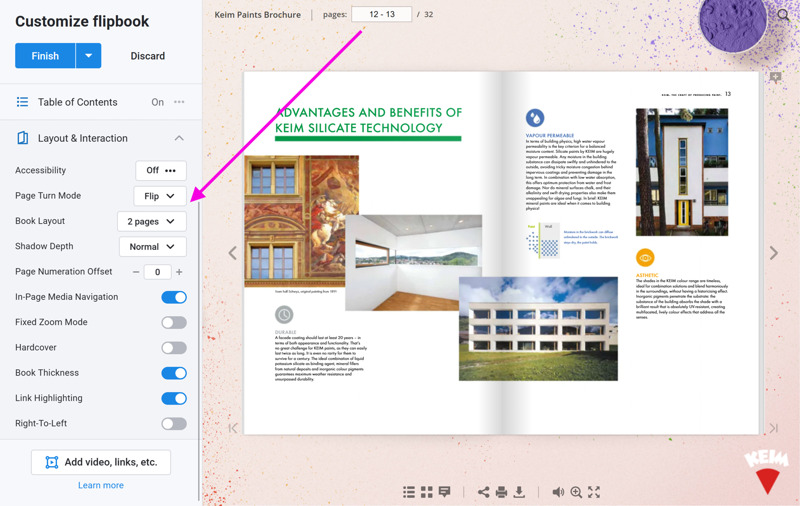This screenshot has width=800, height=506.
Task: Click the add note icon near page corner
Action: click(x=776, y=78)
